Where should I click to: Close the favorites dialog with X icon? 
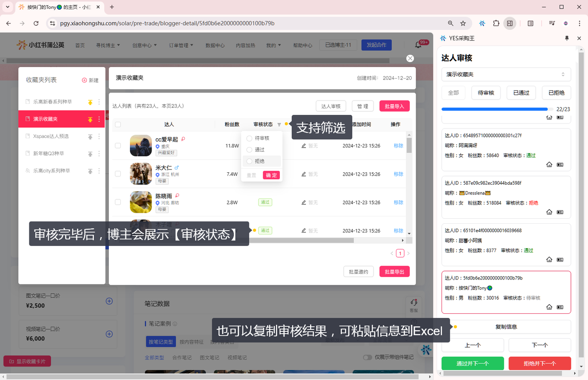(410, 58)
